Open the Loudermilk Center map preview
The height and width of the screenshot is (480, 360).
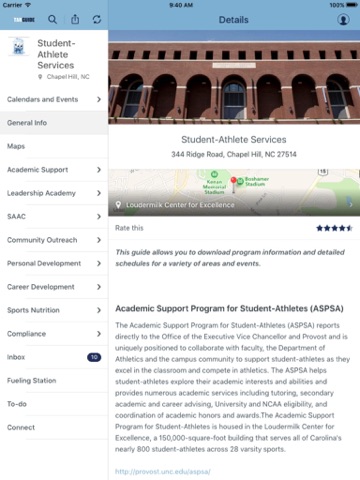[x=234, y=192]
